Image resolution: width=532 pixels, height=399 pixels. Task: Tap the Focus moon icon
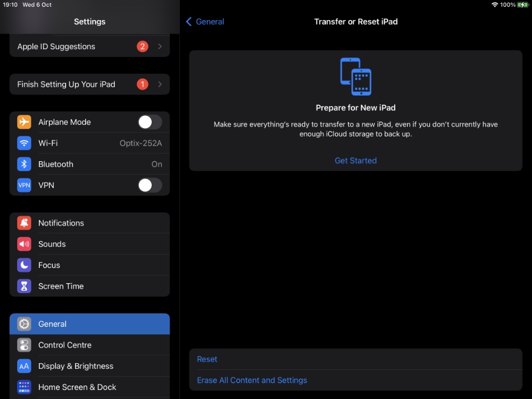pos(24,265)
